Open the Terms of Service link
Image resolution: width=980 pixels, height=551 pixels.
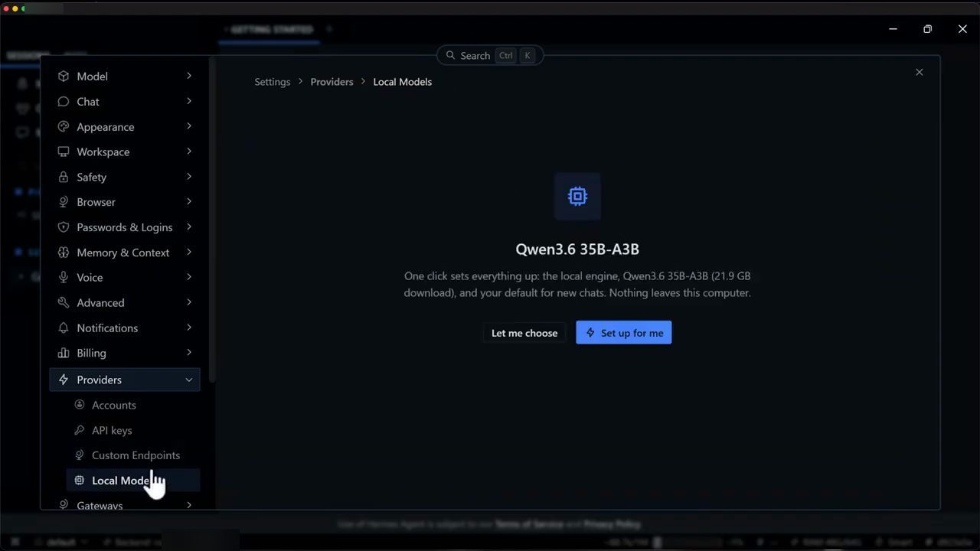(x=529, y=524)
